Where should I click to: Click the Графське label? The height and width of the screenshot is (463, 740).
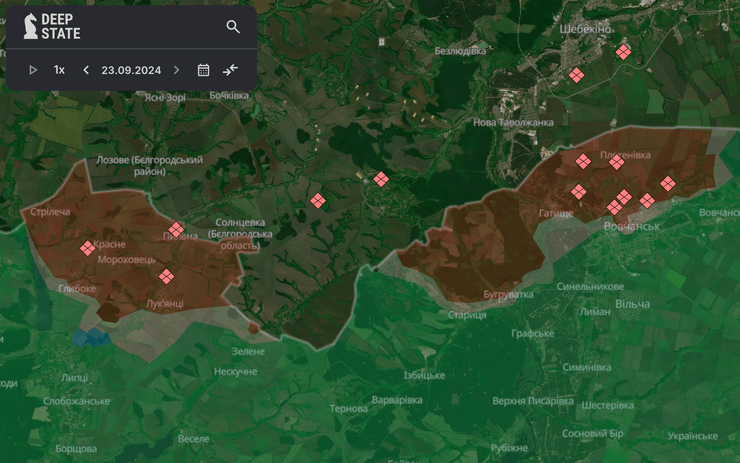coord(533,334)
